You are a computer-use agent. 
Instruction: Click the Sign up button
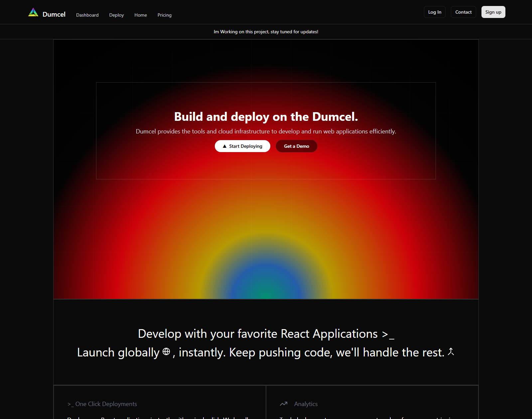(x=493, y=12)
